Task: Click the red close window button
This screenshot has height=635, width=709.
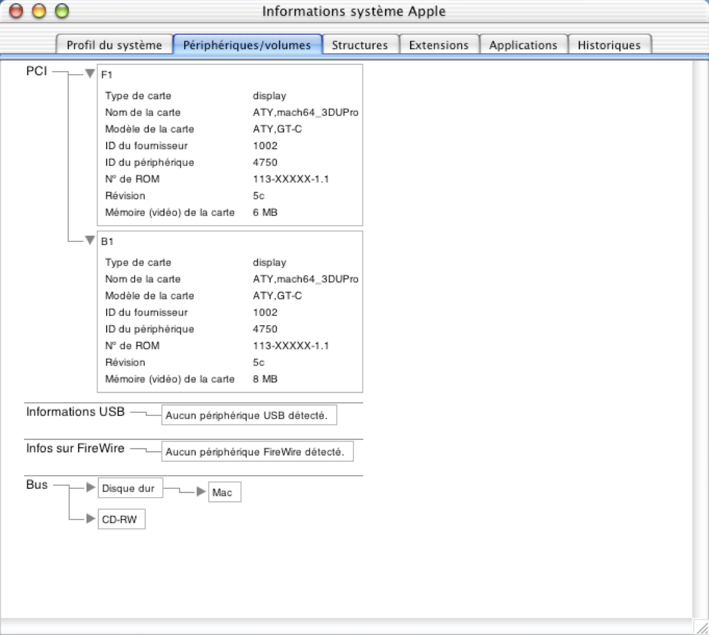Action: pos(16,10)
